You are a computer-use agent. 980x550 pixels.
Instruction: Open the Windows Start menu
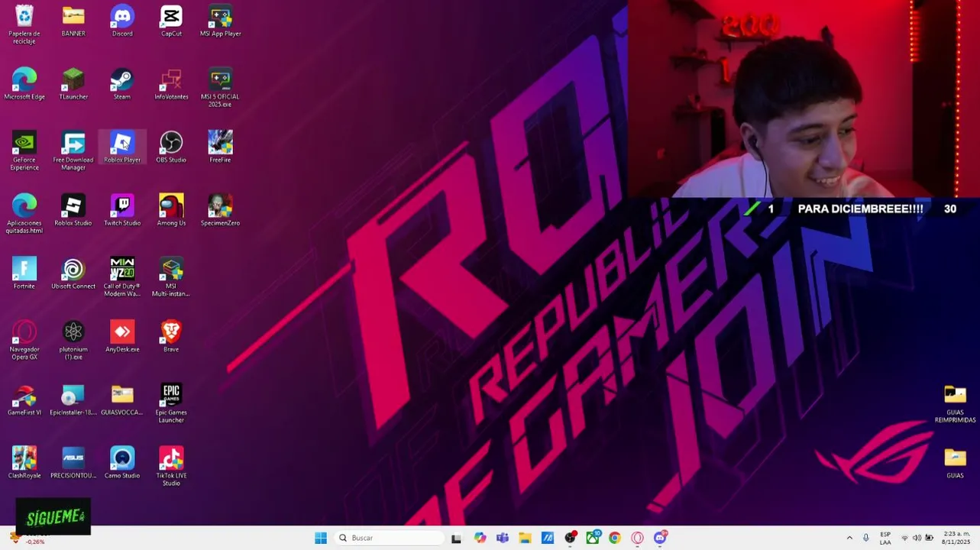tap(321, 538)
